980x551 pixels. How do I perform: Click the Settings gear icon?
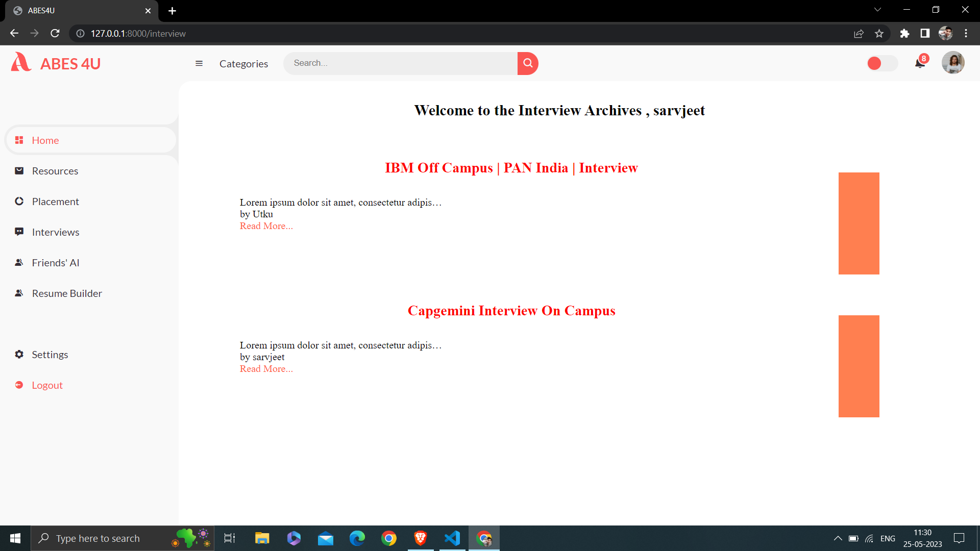[x=19, y=354]
